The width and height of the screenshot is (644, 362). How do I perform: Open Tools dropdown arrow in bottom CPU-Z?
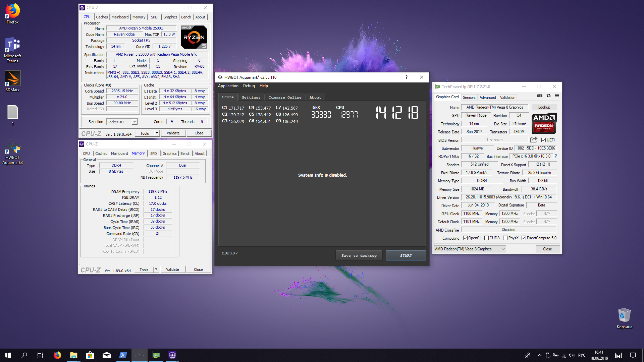(156, 269)
